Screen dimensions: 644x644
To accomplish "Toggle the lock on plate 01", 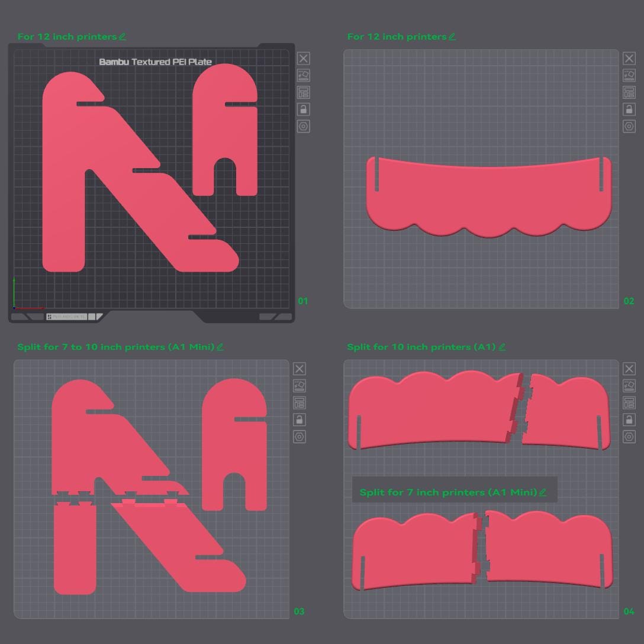I will pos(303,110).
